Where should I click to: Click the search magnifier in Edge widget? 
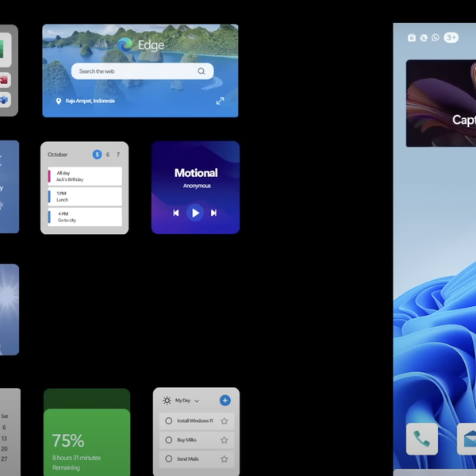202,71
